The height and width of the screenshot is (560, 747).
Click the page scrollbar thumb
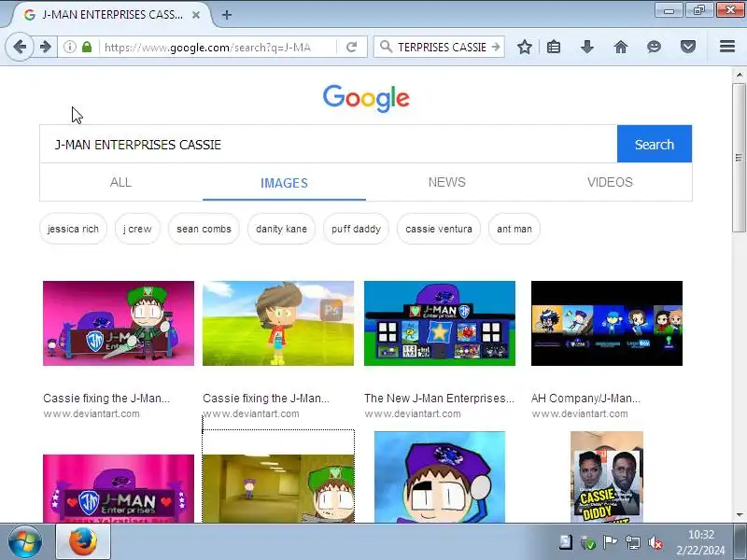click(739, 158)
